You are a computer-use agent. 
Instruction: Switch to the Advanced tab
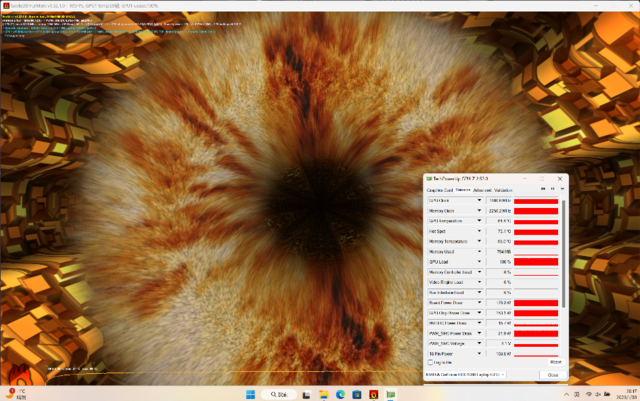coord(482,190)
